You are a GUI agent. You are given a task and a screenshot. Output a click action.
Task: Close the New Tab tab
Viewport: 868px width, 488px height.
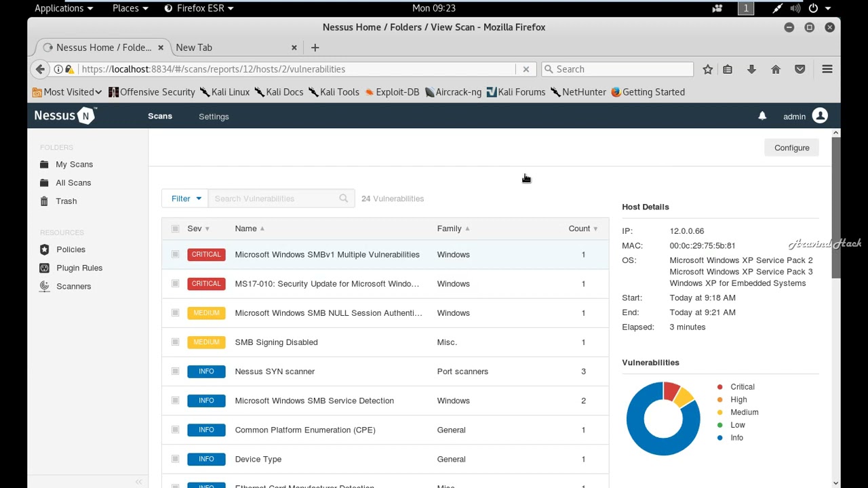coord(294,47)
